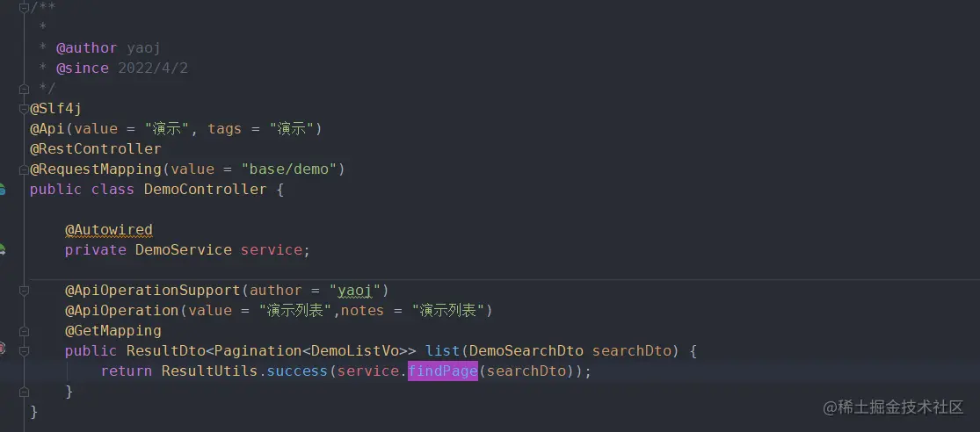Click the yaoj name in the Javadoc comment
The image size is (980, 432).
tap(144, 48)
